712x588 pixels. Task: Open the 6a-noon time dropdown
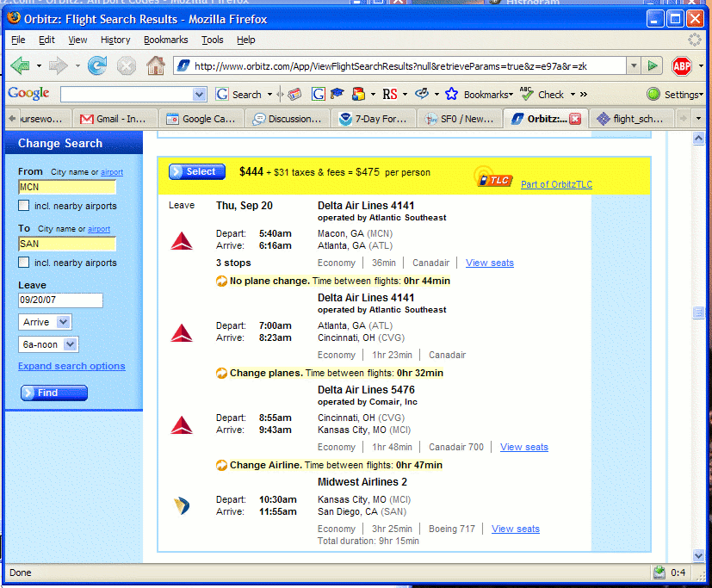coord(48,344)
